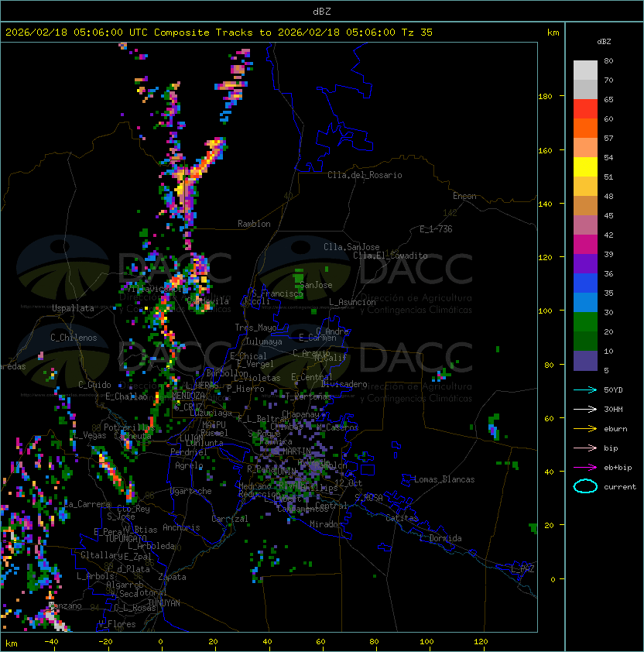Click the TUNUYAN map label
This screenshot has height=652, width=644.
point(164,603)
